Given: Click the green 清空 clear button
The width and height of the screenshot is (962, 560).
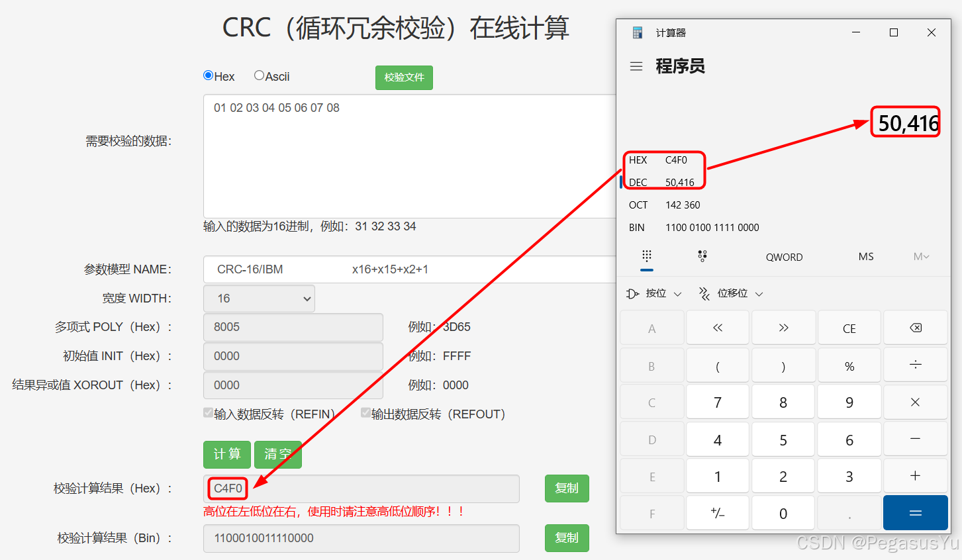Looking at the screenshot, I should [278, 454].
